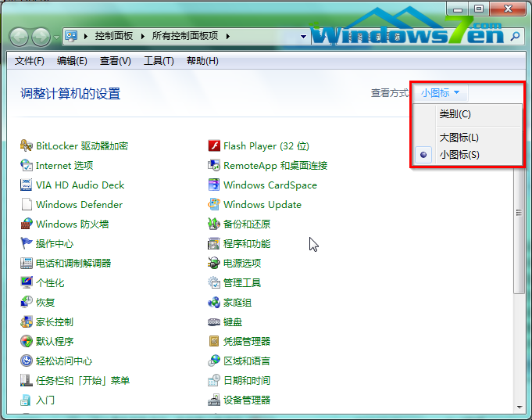Click the Internet 选项 icon

pyautogui.click(x=26, y=166)
